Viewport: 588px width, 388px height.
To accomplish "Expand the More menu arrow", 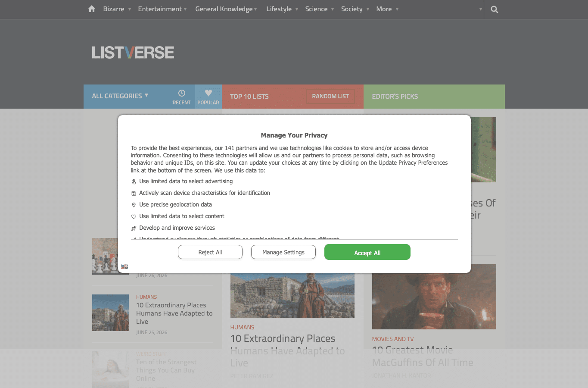I will point(397,9).
